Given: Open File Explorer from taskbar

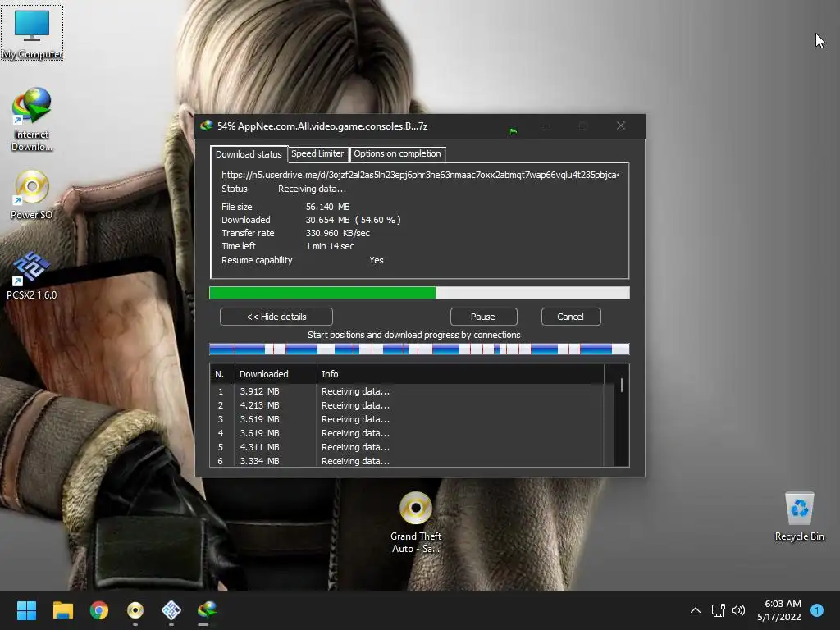Looking at the screenshot, I should tap(62, 610).
